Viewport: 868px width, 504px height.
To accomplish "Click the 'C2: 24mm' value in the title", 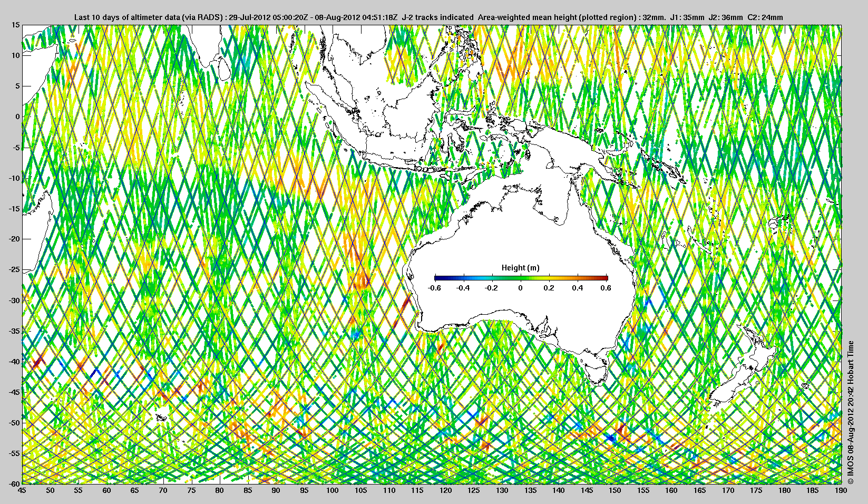I will pyautogui.click(x=765, y=17).
